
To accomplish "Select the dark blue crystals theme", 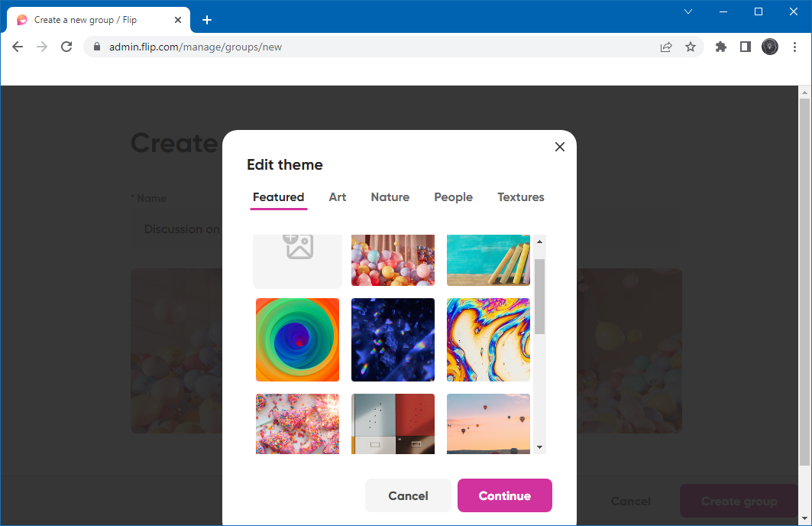I will pos(393,339).
